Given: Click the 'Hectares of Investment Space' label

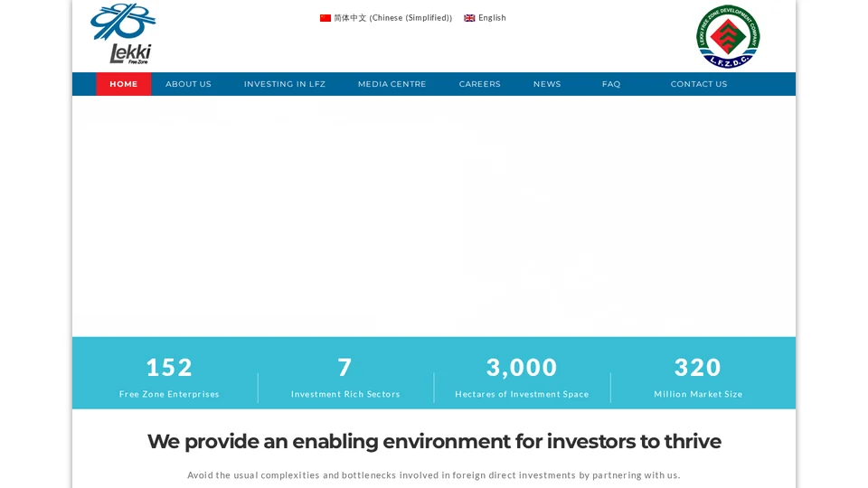Looking at the screenshot, I should click(x=522, y=394).
